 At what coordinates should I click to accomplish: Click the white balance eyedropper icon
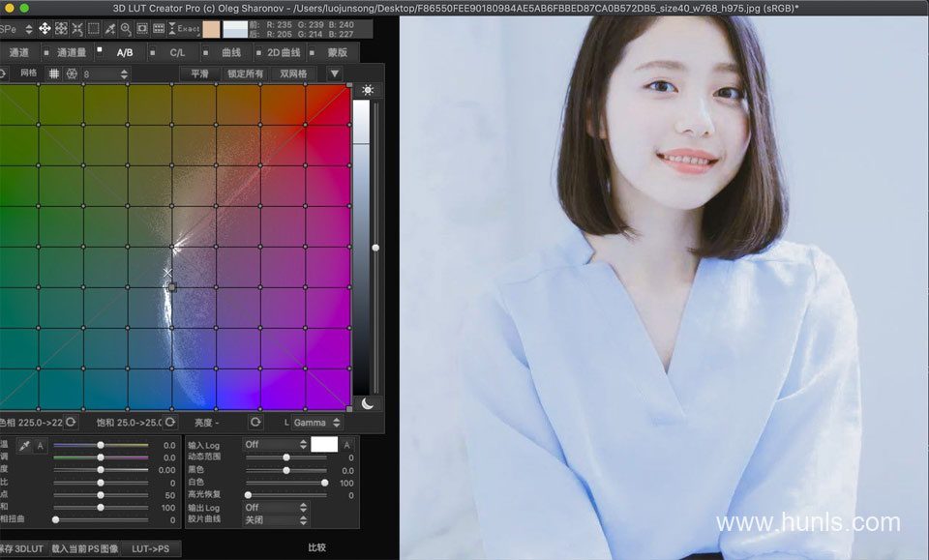click(x=24, y=445)
